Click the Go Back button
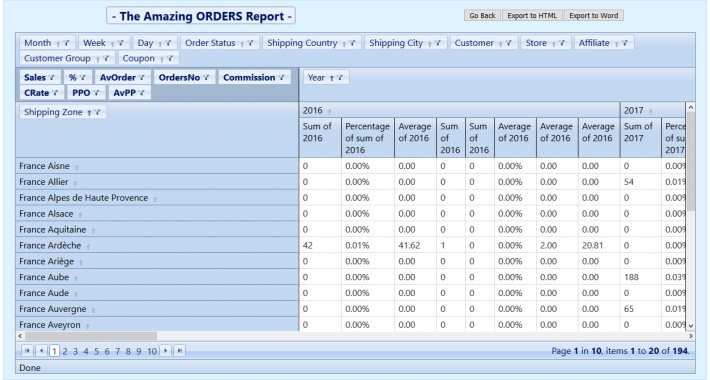The image size is (710, 380). pos(482,15)
